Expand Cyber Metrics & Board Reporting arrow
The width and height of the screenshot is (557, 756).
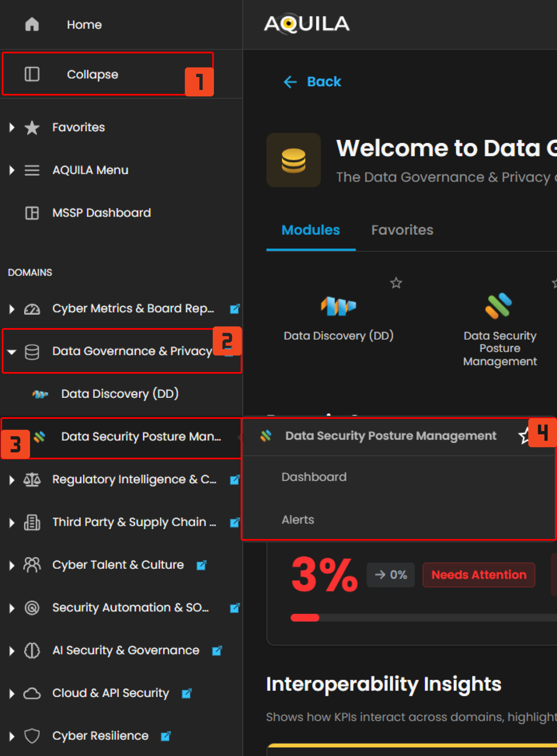pos(12,309)
